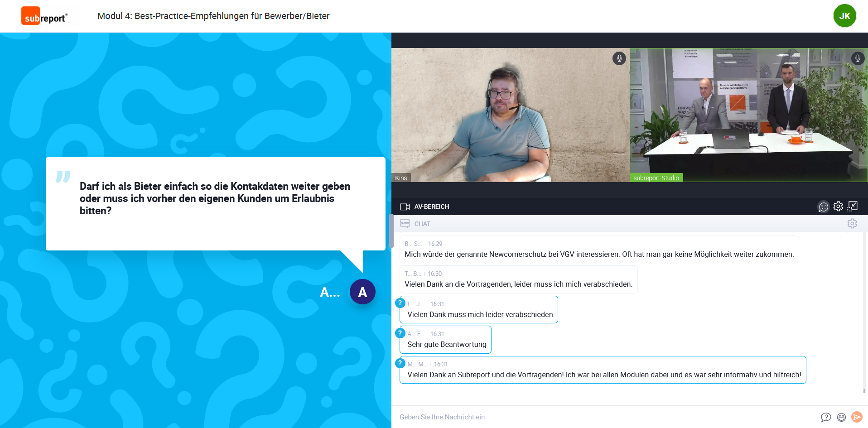Click the ask-question speech bubble icon

click(x=826, y=417)
